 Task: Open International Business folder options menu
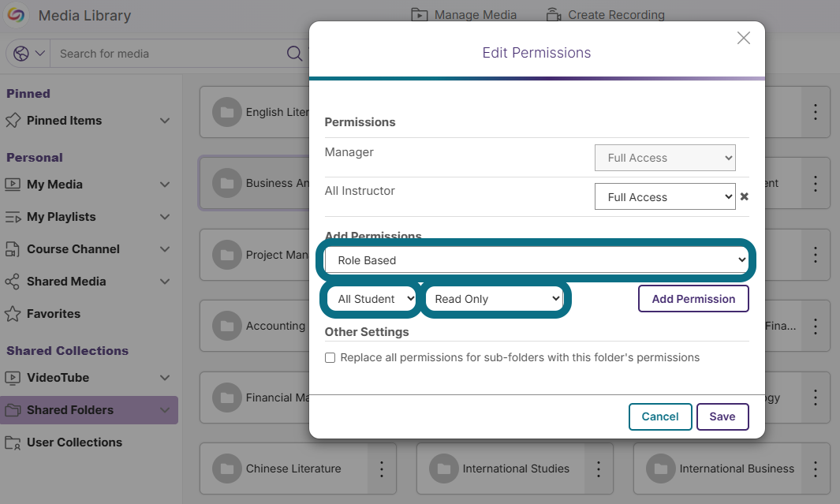(x=815, y=469)
